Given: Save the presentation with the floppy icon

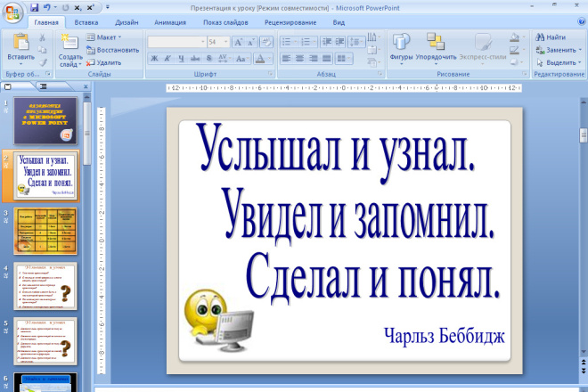Looking at the screenshot, I should coord(34,7).
